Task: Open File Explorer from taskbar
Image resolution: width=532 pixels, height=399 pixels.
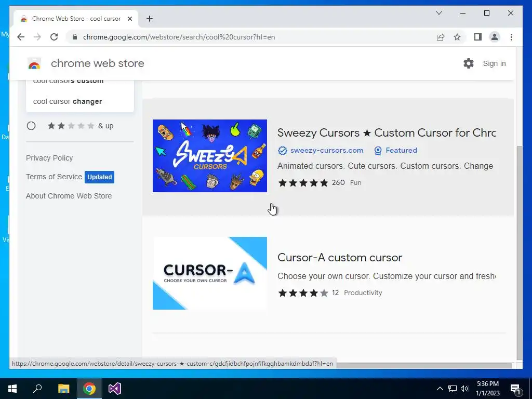Action: point(63,389)
